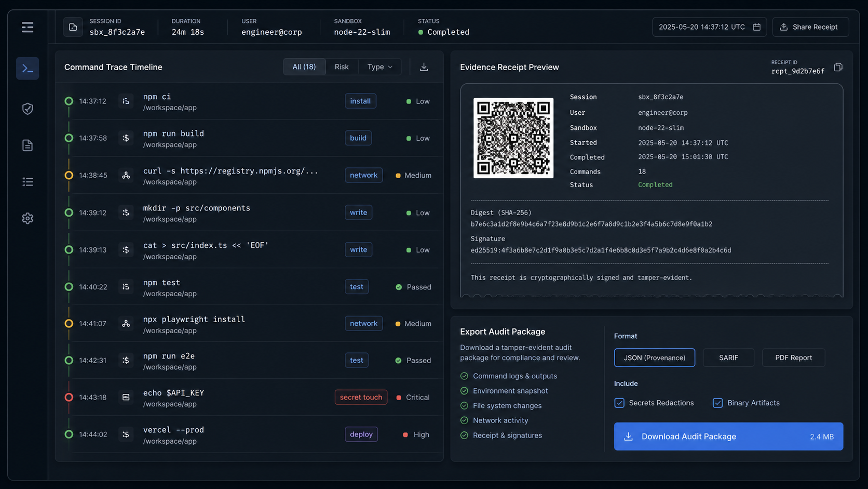868x489 pixels.
Task: Open the settings gear in the sidebar
Action: pos(28,218)
